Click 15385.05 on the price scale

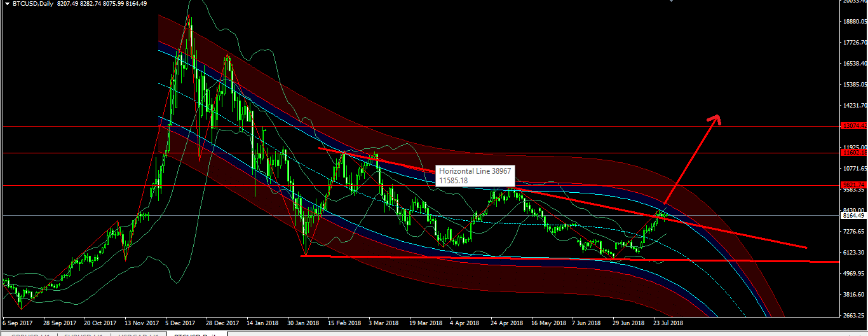[x=855, y=85]
